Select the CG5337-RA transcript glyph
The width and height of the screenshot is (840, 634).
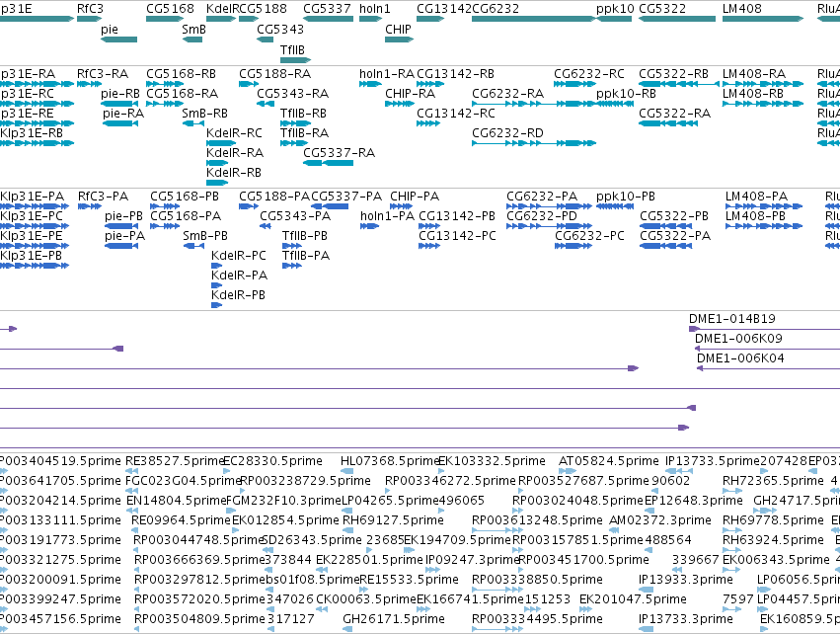point(328,162)
